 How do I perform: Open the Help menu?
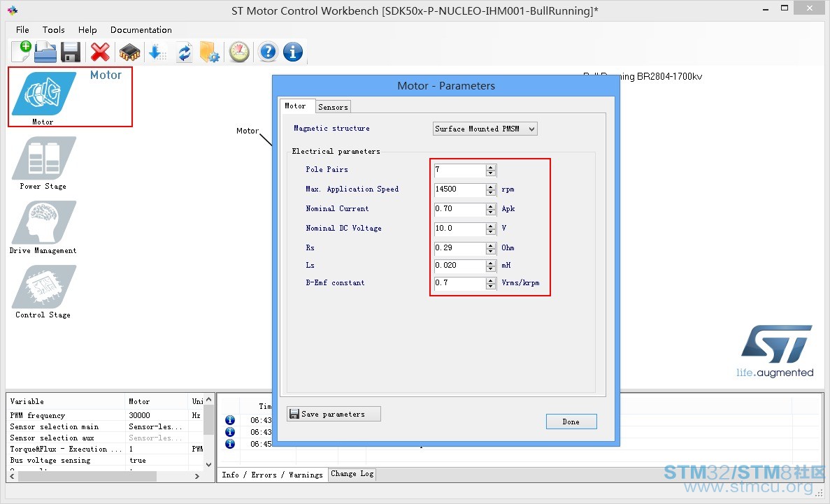87,29
